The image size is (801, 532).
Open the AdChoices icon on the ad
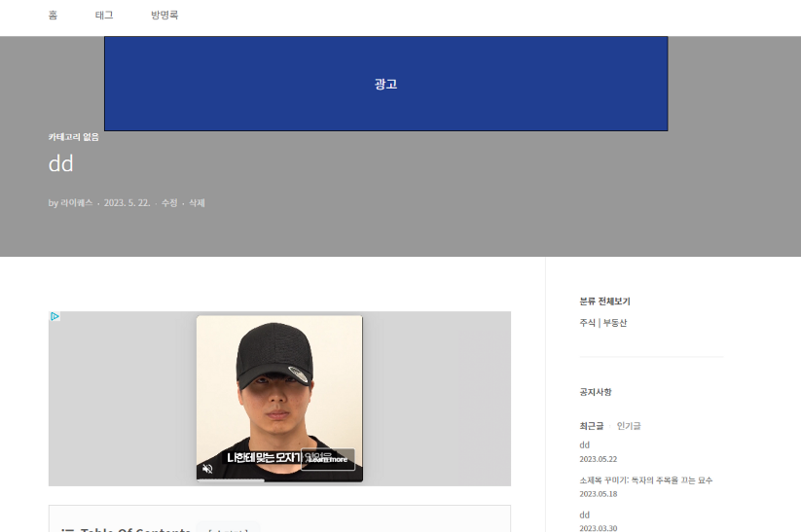[55, 316]
